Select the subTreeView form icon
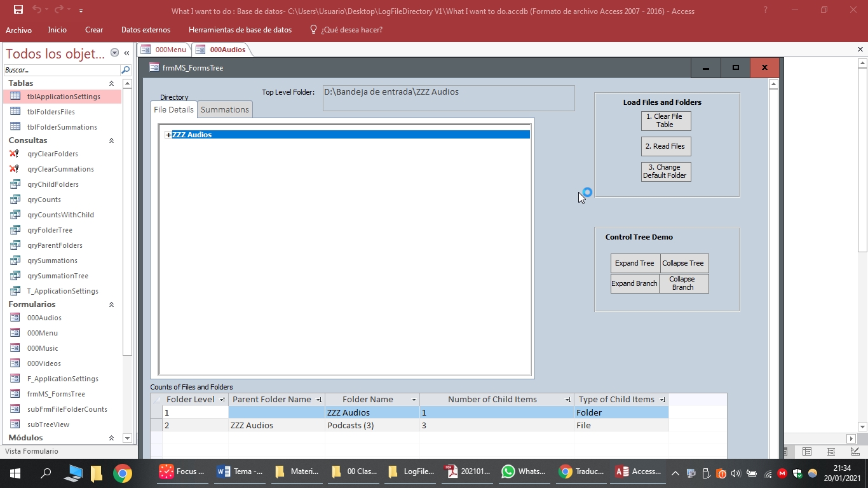 click(x=15, y=424)
